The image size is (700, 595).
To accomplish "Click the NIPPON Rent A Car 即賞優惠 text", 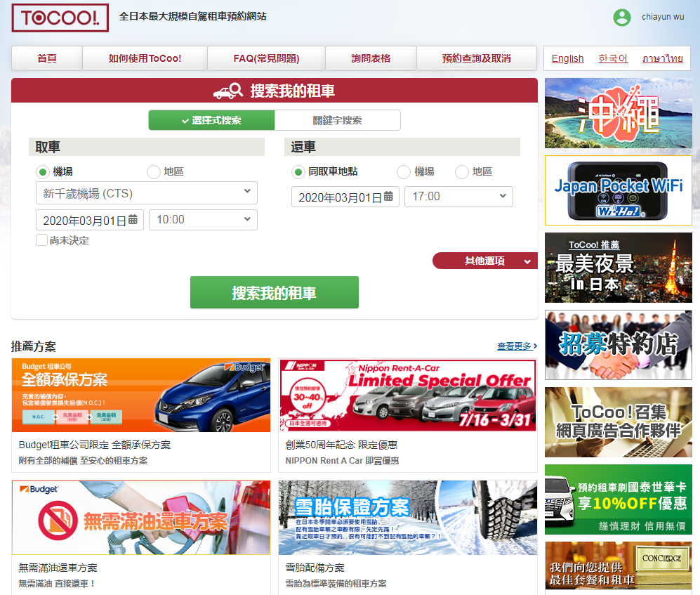I will (343, 461).
